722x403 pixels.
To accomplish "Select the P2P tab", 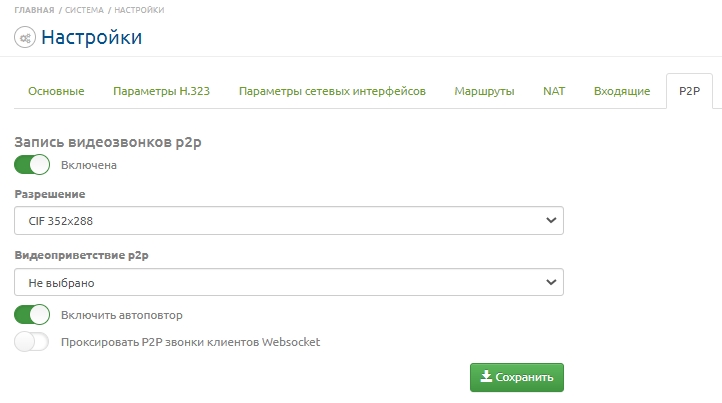I will pos(689,91).
